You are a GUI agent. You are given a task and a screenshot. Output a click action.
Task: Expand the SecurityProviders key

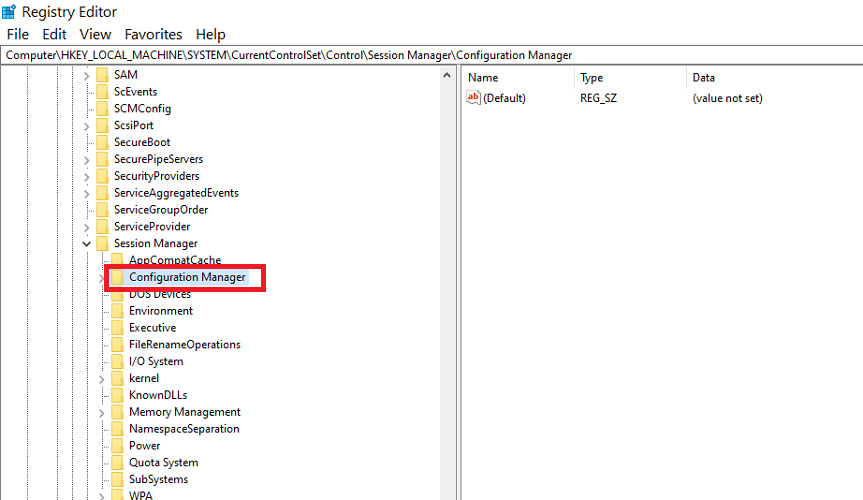click(x=86, y=177)
